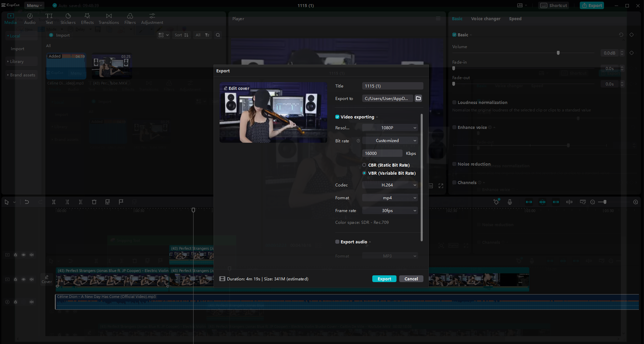Click the Delete trash icon in timeline toolbar
The image size is (644, 344).
[94, 202]
